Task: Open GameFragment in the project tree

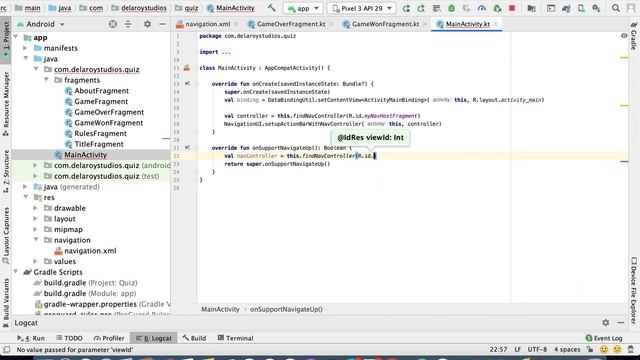Action: click(x=101, y=101)
